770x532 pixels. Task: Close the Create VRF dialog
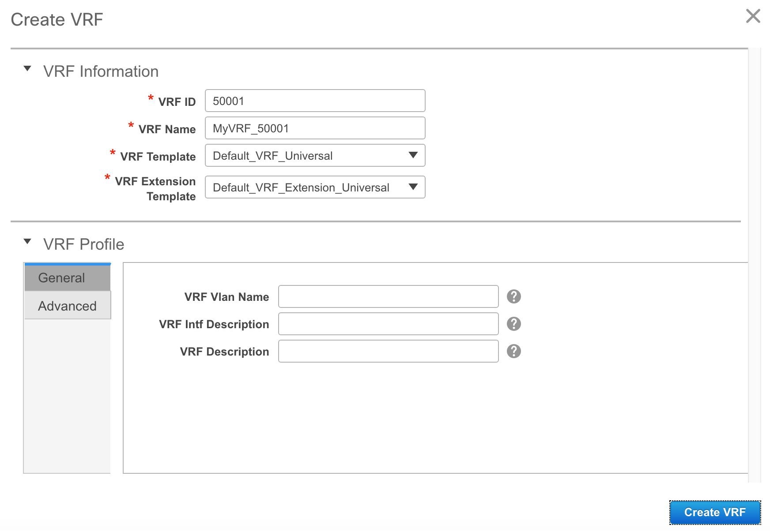click(x=753, y=16)
